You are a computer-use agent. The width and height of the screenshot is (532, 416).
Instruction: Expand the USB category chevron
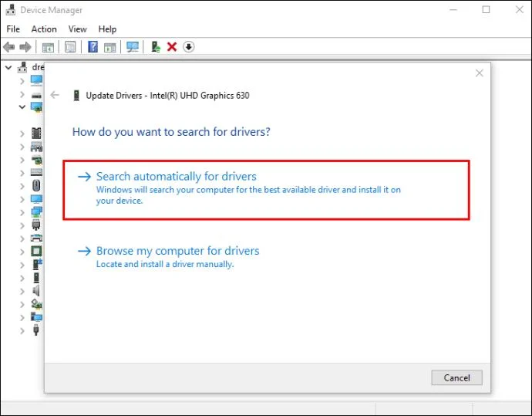click(x=22, y=331)
